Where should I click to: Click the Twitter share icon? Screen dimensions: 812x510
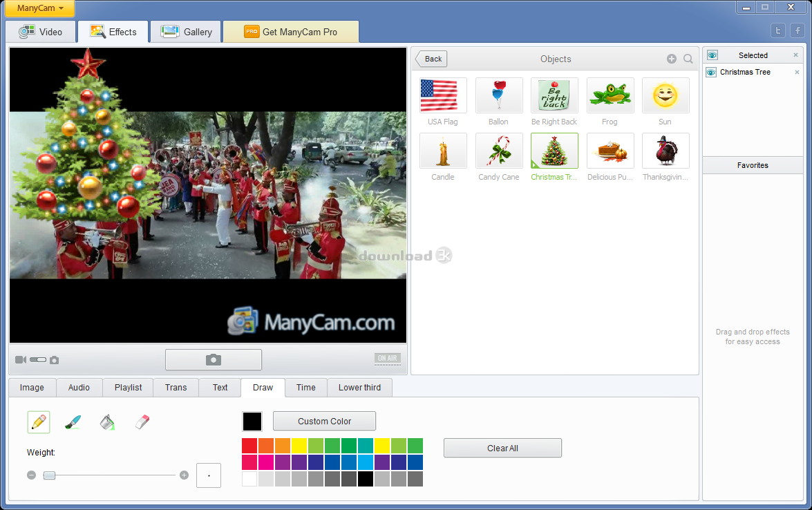(x=778, y=30)
